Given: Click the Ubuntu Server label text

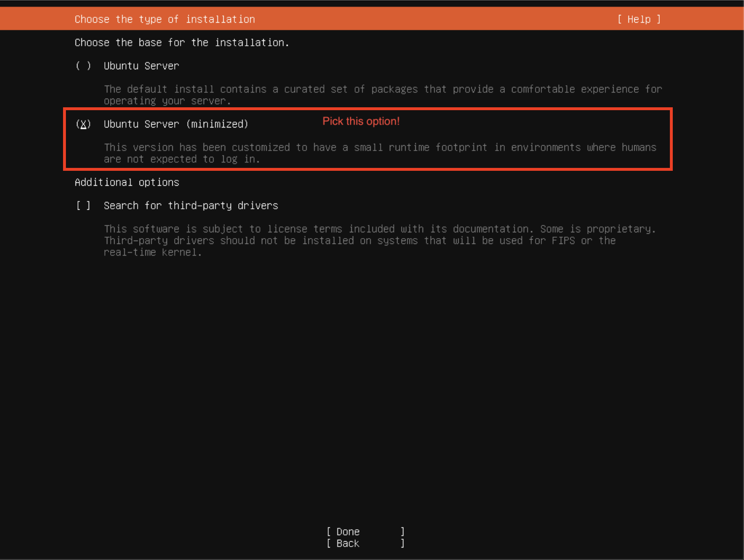Looking at the screenshot, I should click(141, 66).
